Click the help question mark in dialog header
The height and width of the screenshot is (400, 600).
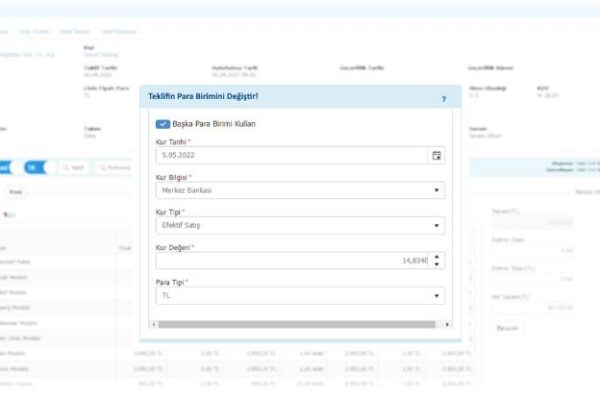coord(444,99)
